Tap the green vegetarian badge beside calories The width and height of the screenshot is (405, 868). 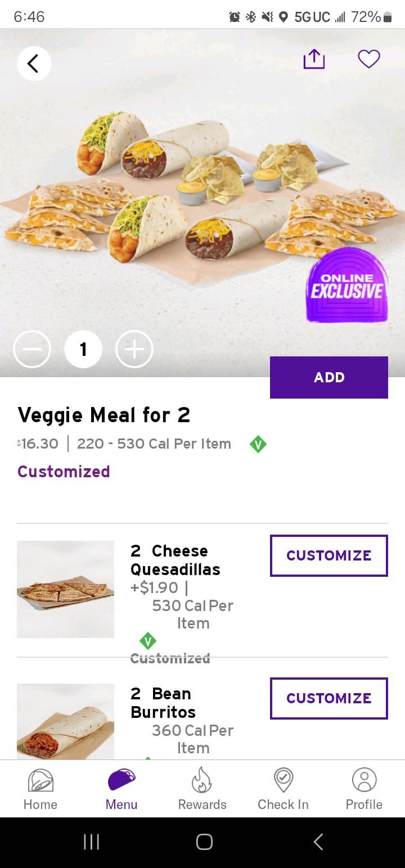(x=258, y=444)
